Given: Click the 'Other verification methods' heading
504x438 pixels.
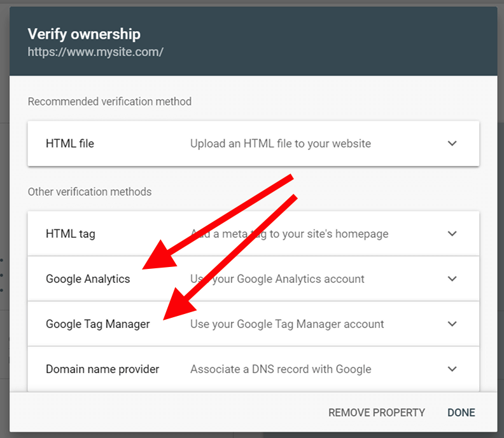Looking at the screenshot, I should [x=90, y=191].
